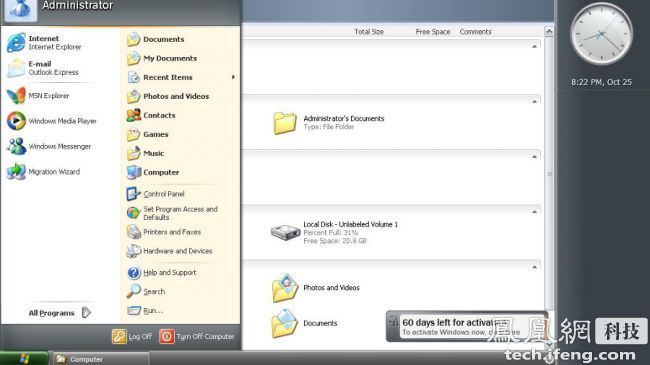Viewport: 650px width, 365px height.
Task: Click the 'Local Disk - Unlabeled Volume 1' label
Action: tap(350, 224)
